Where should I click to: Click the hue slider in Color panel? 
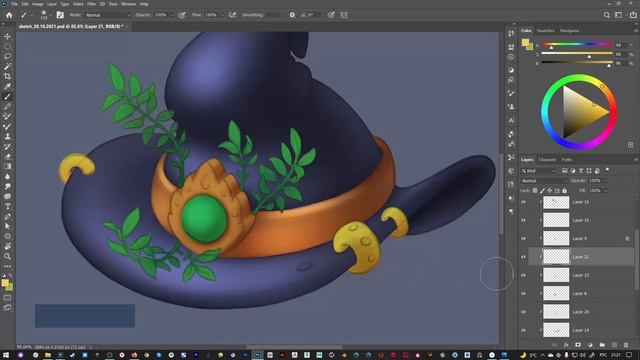coord(577,44)
